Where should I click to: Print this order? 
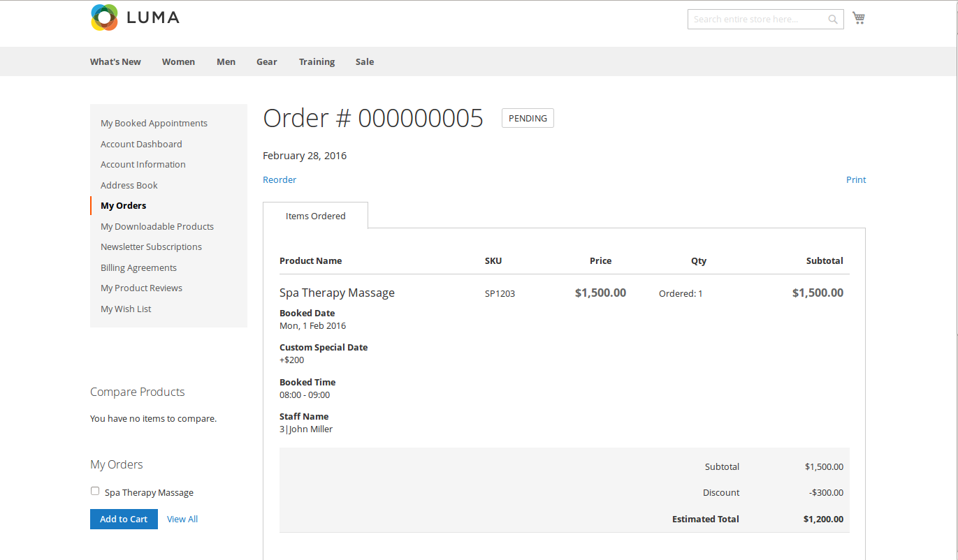coord(855,180)
